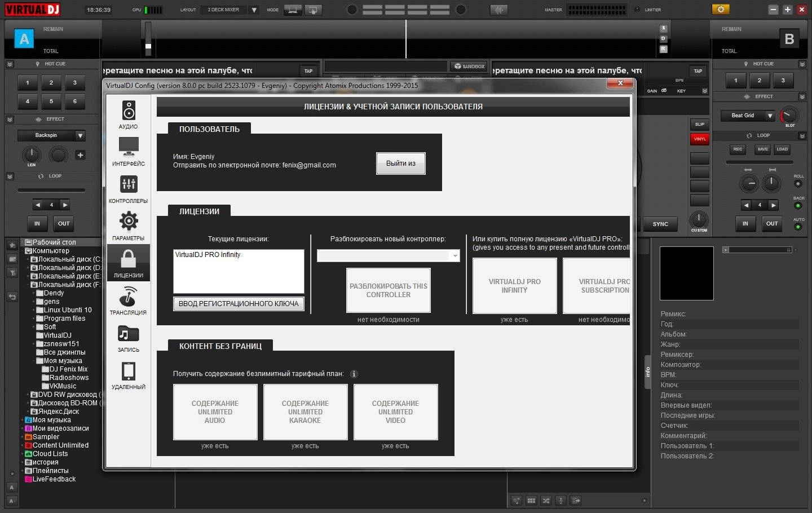The image size is (812, 513).
Task: Collapse the Loop section on deck A
Action: (10, 176)
